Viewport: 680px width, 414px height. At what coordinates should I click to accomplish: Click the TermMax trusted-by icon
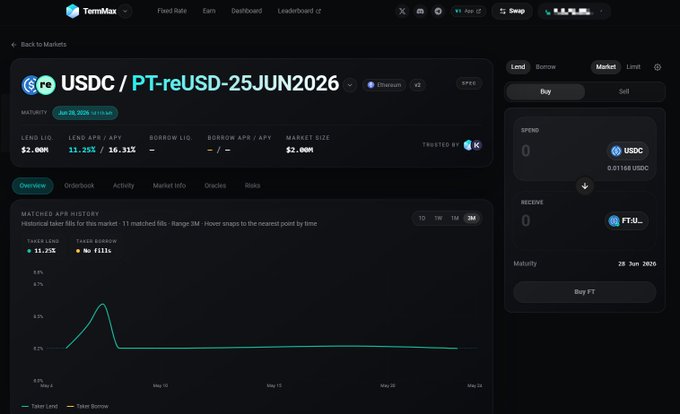(468, 145)
